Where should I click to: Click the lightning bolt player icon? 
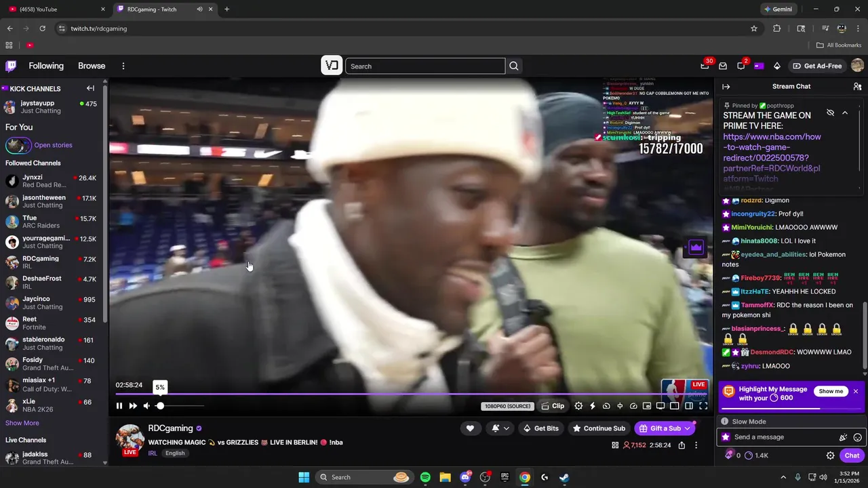click(592, 406)
